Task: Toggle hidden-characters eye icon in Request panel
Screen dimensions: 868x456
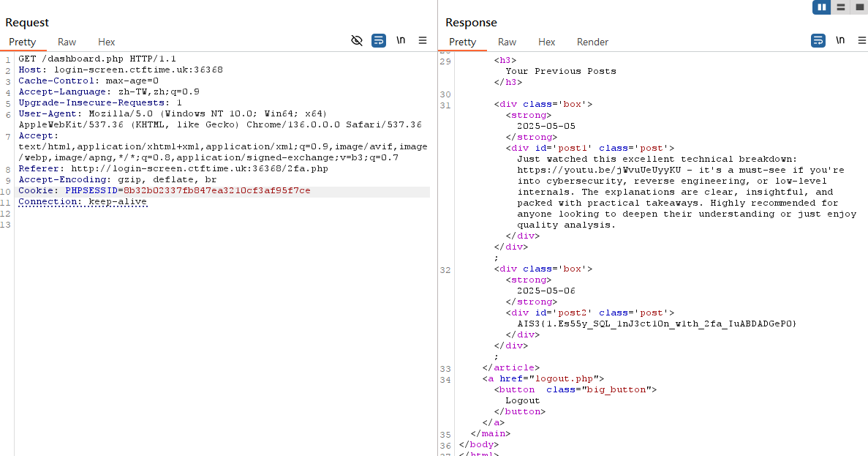Action: coord(357,40)
